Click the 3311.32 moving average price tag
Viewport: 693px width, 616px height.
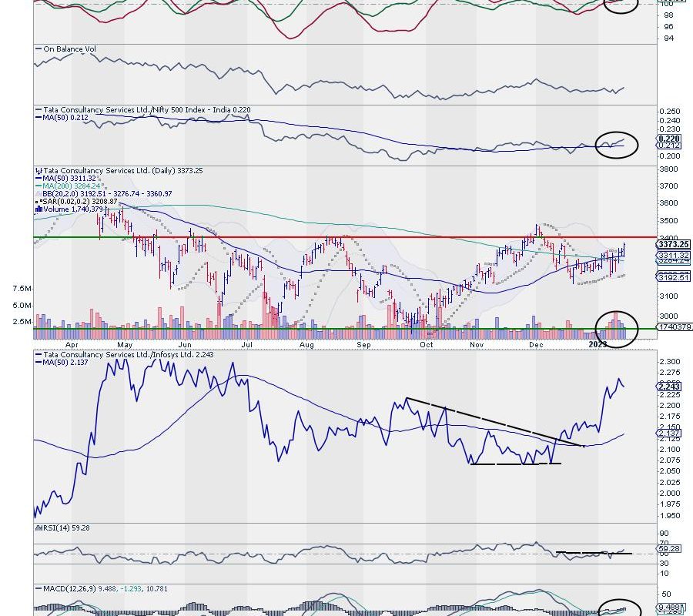(x=673, y=255)
